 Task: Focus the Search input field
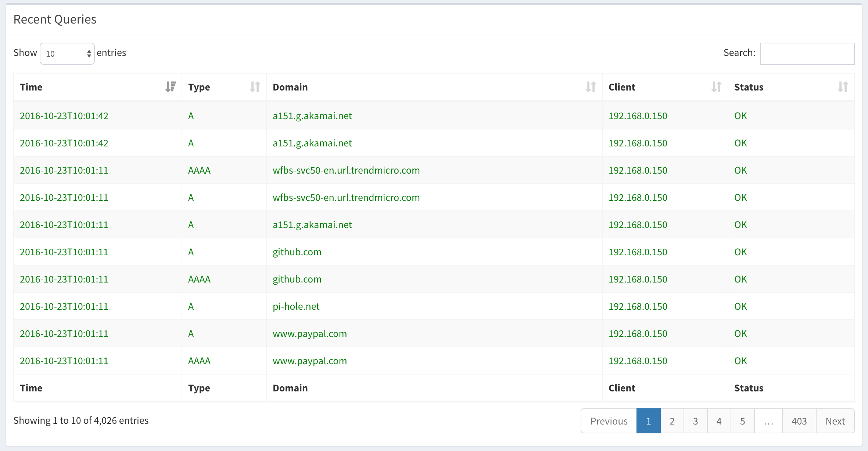[x=807, y=54]
